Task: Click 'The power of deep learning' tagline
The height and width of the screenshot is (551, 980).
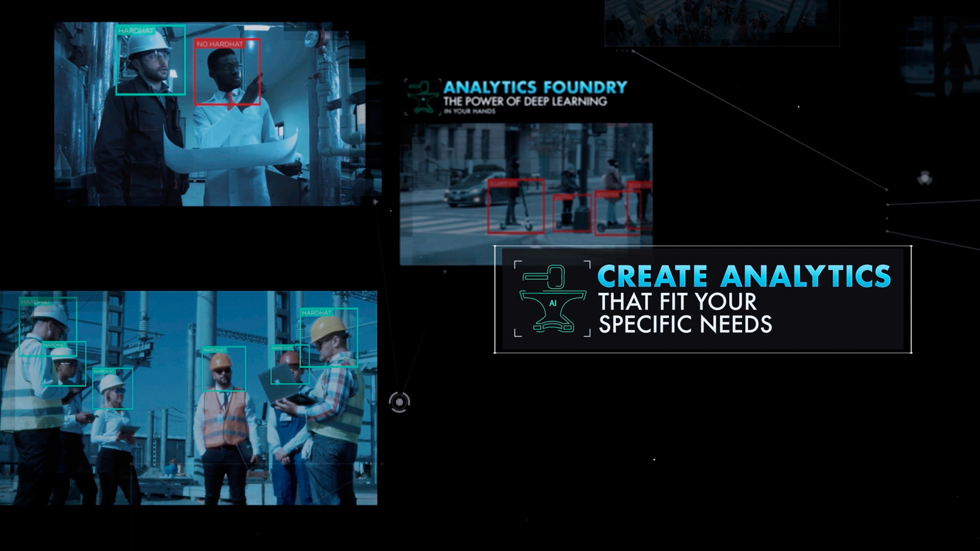Action: pyautogui.click(x=525, y=102)
